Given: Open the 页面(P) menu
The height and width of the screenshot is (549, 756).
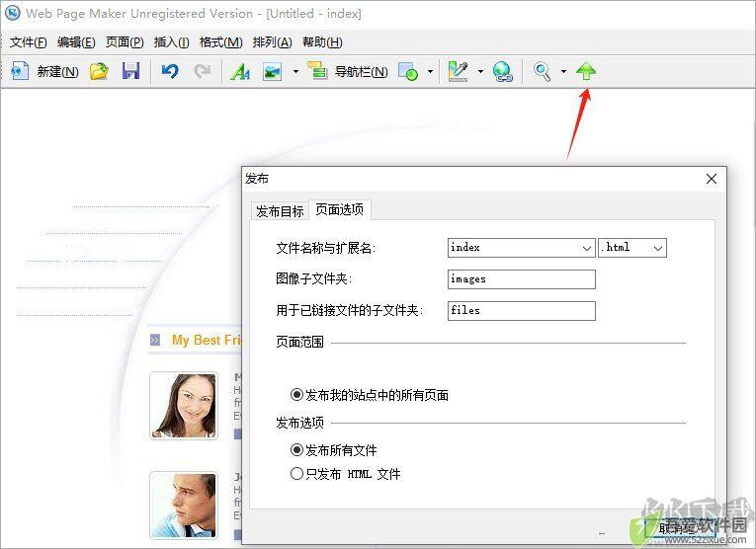Looking at the screenshot, I should [x=125, y=42].
